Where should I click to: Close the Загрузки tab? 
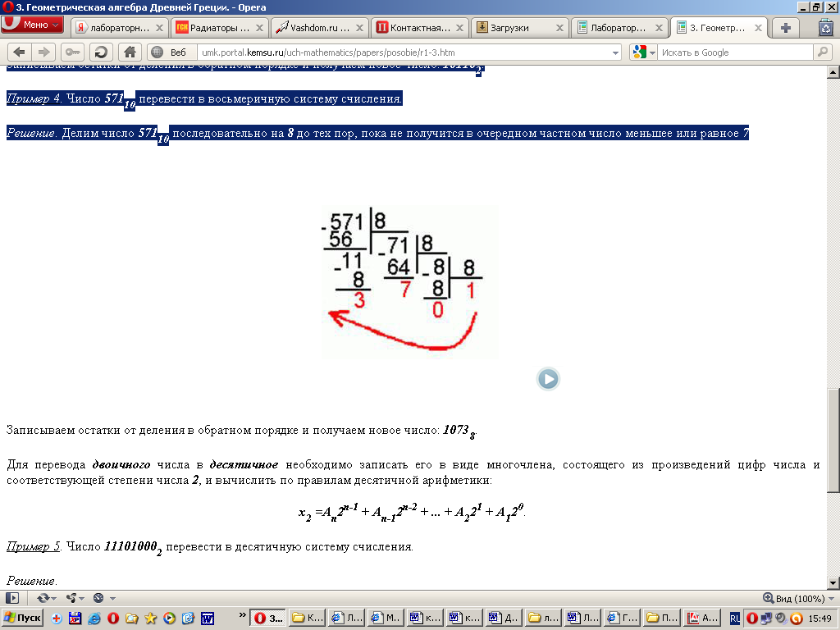point(559,28)
